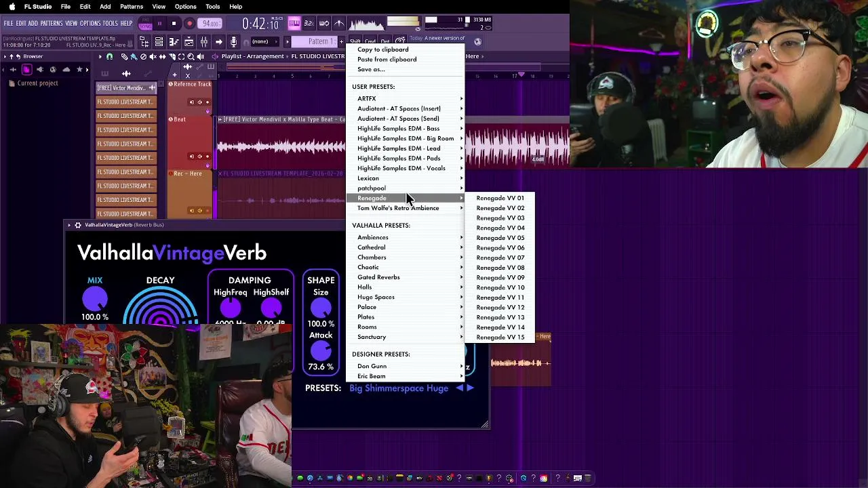Toggle the PAT/SONG mode switch
Image resolution: width=868 pixels, height=488 pixels.
145,24
